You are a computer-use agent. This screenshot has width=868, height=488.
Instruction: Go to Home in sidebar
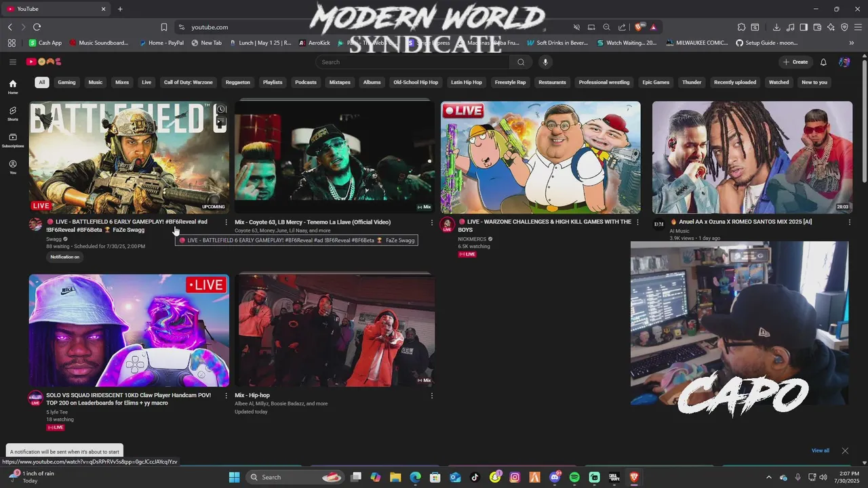coord(12,87)
